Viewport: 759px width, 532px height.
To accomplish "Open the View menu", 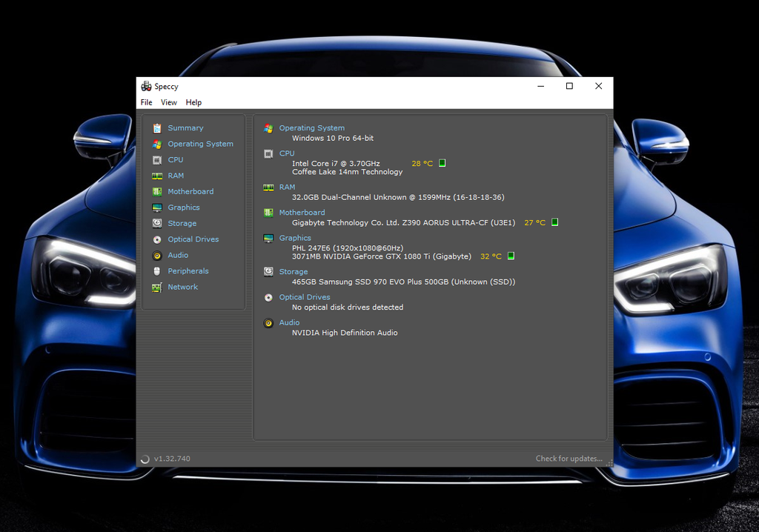I will 169,102.
